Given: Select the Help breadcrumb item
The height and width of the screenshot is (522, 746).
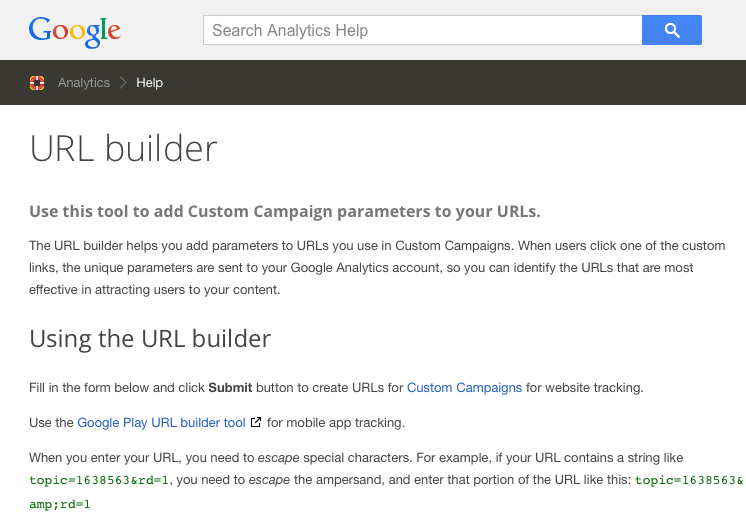Looking at the screenshot, I should tap(149, 83).
